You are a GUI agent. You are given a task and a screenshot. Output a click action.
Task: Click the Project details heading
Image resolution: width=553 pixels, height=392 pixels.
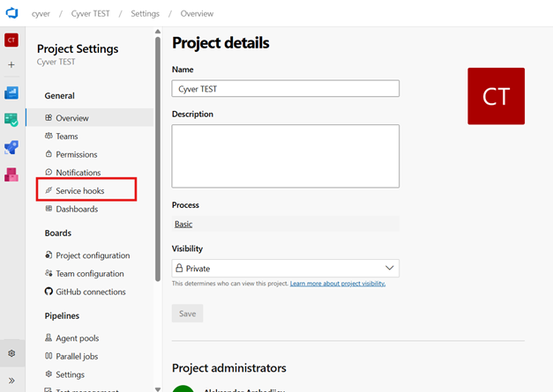pos(220,43)
